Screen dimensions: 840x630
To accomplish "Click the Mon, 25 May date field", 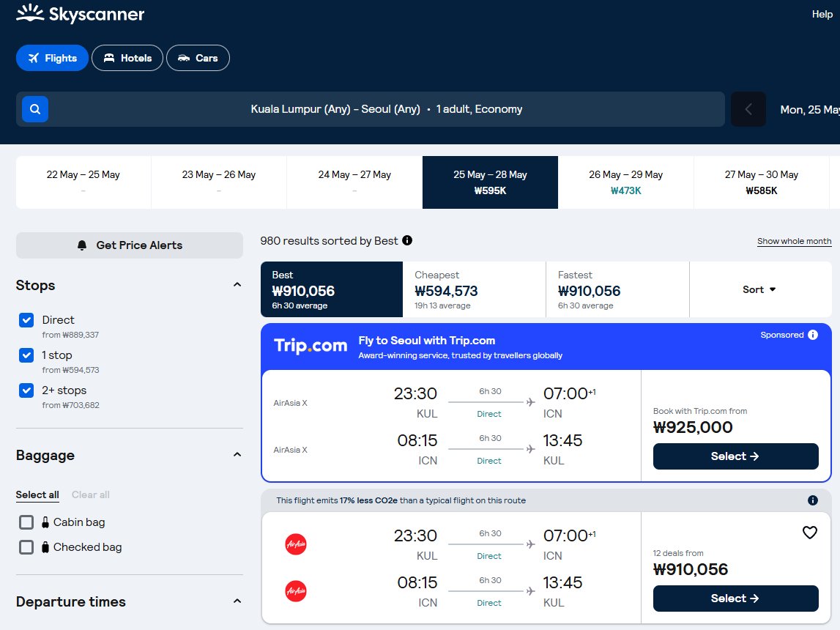I will (x=809, y=109).
